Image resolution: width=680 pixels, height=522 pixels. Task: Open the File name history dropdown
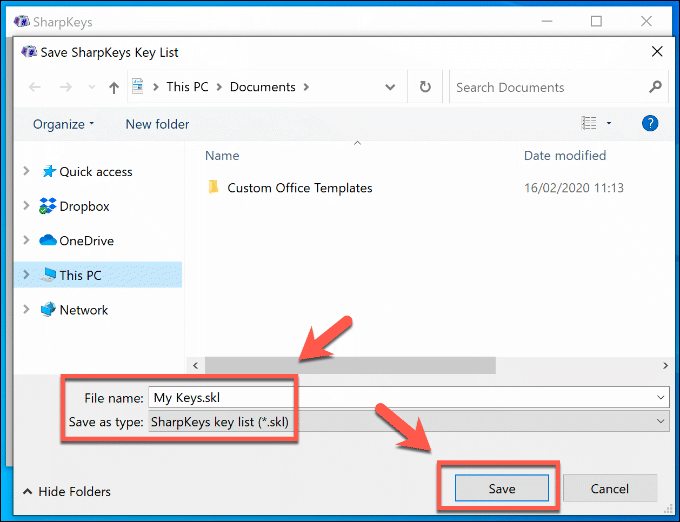(659, 398)
